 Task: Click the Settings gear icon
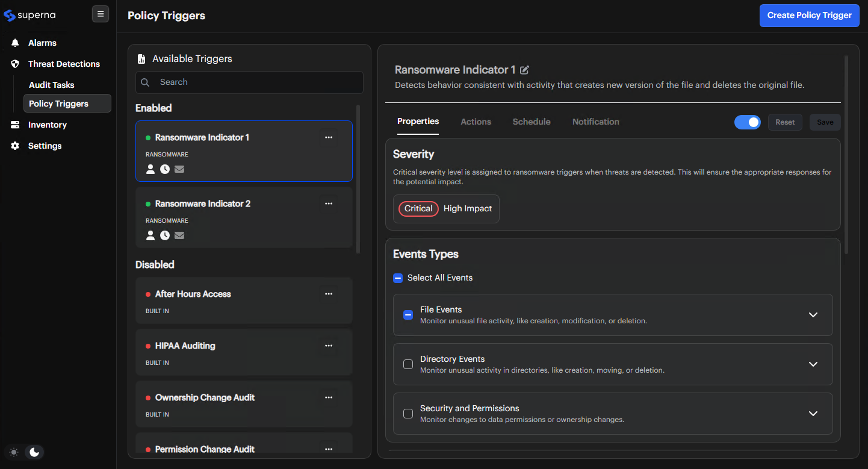pos(15,146)
